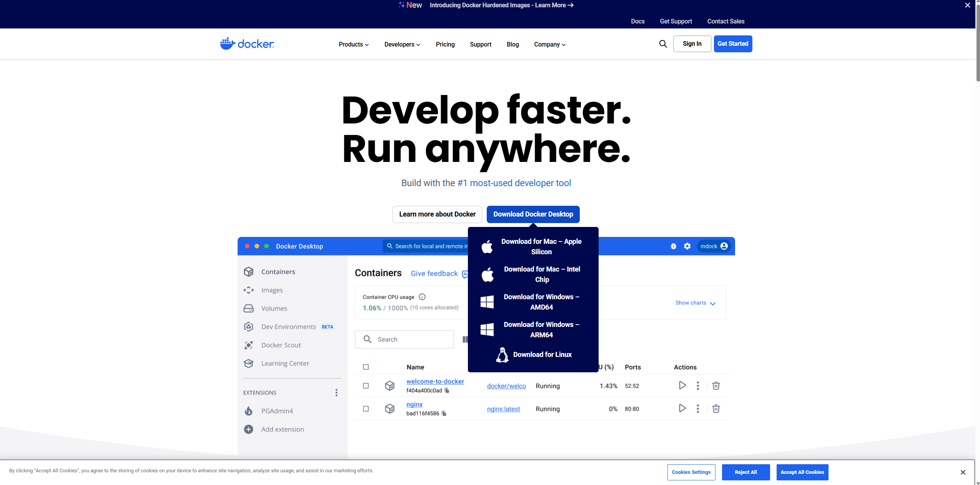
Task: Toggle the select-all checkbox beside Name
Action: (x=366, y=367)
